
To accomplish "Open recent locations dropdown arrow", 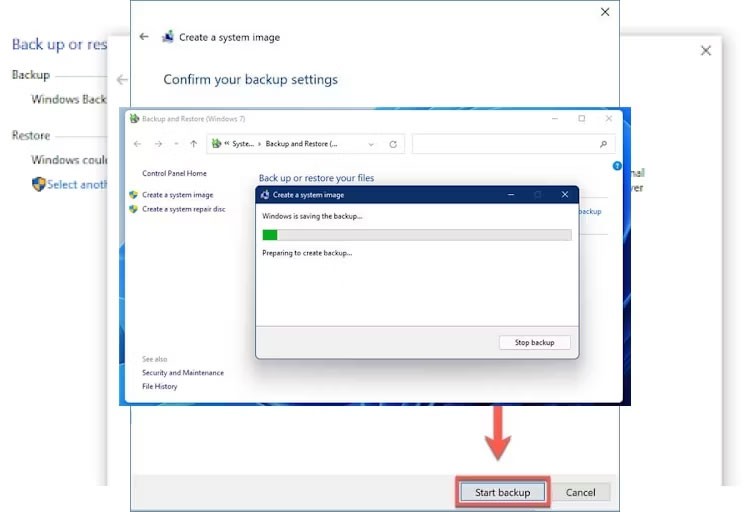I will tap(176, 144).
